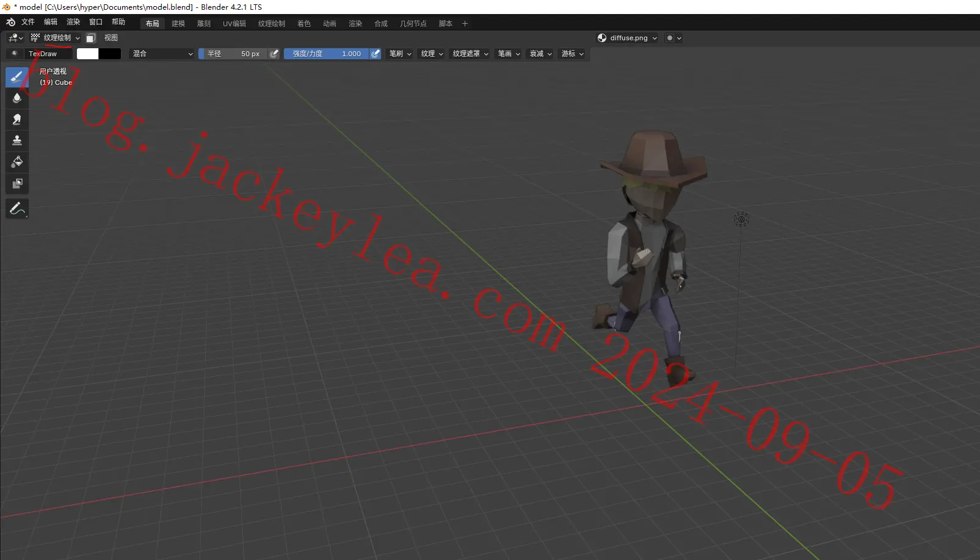
Task: Click the white primary color swatch
Action: point(87,54)
